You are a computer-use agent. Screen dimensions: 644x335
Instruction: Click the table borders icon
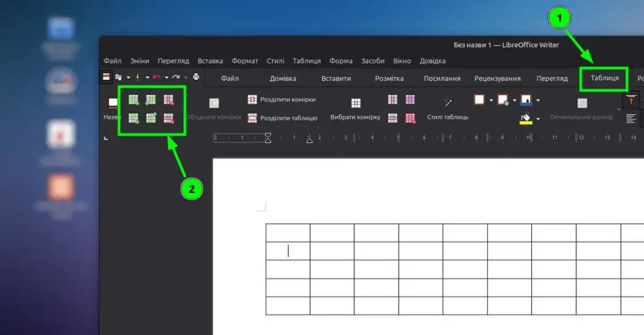(x=479, y=99)
